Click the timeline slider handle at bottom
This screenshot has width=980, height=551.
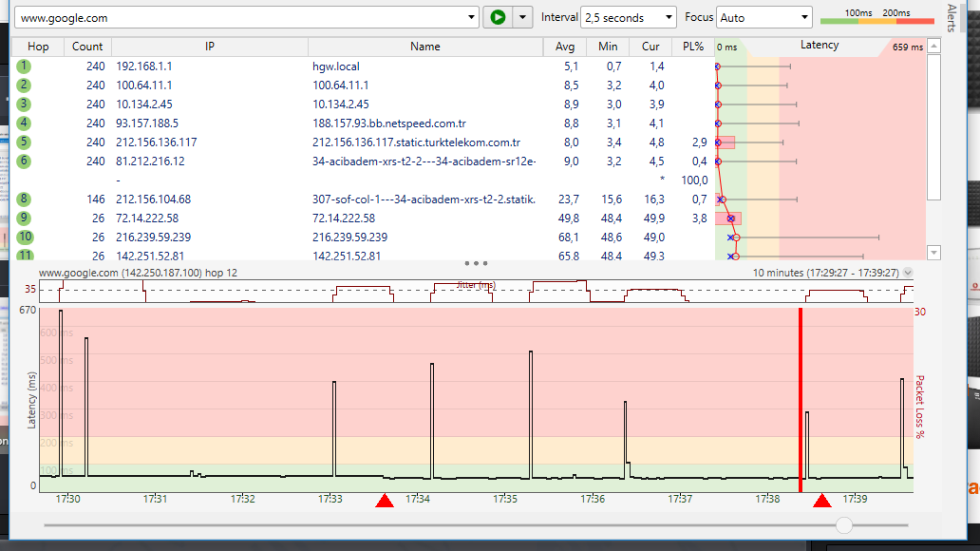(x=843, y=524)
